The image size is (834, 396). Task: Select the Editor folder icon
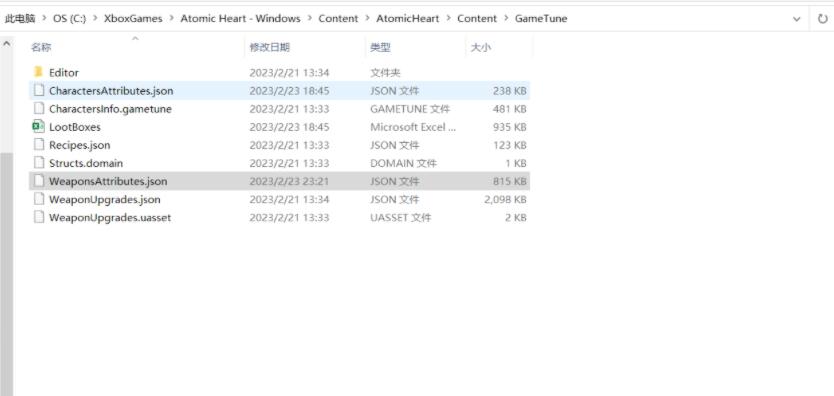(x=38, y=72)
